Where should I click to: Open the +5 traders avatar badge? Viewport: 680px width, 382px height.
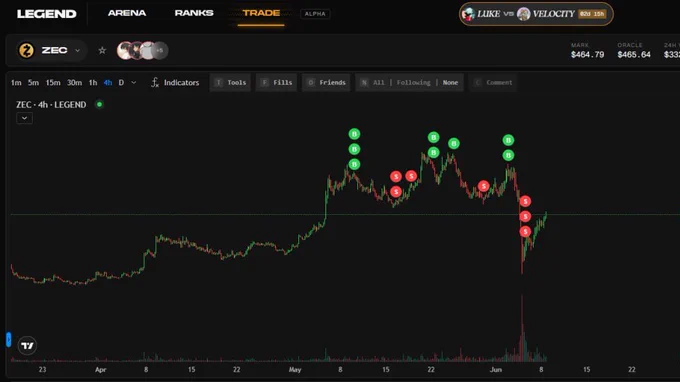(x=160, y=50)
